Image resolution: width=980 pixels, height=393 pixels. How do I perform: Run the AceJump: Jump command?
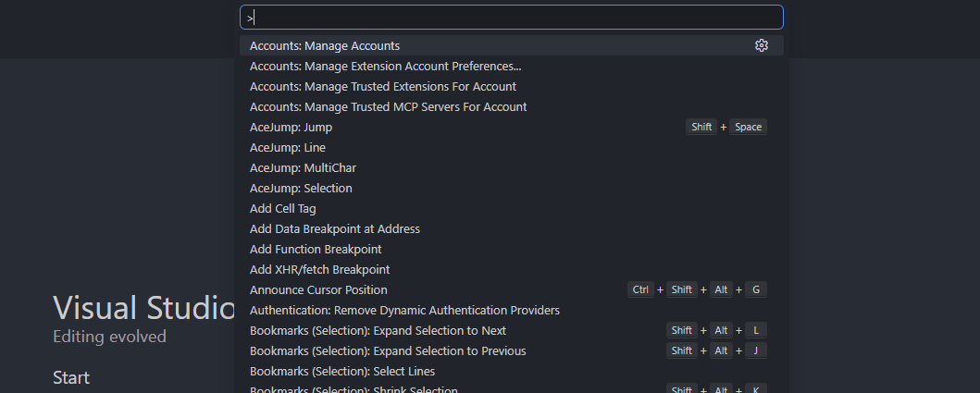coord(511,127)
